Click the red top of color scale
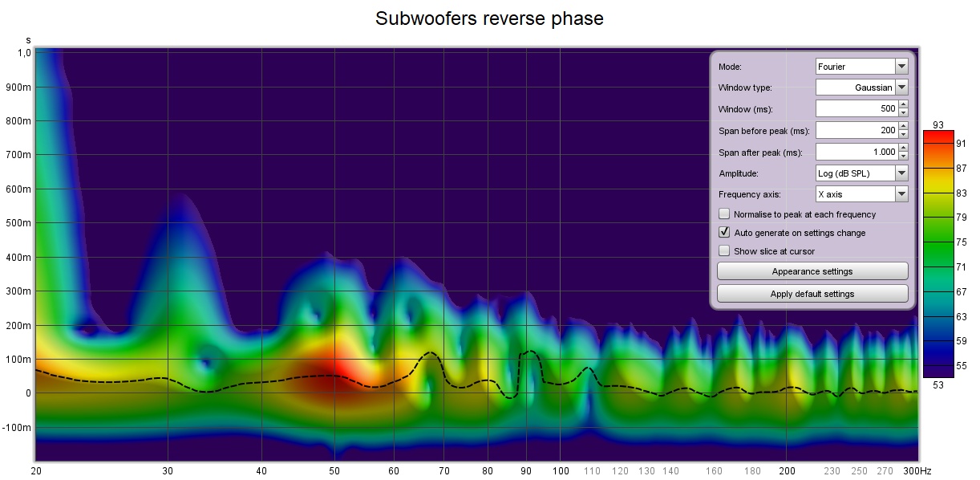The image size is (980, 480). coord(938,136)
